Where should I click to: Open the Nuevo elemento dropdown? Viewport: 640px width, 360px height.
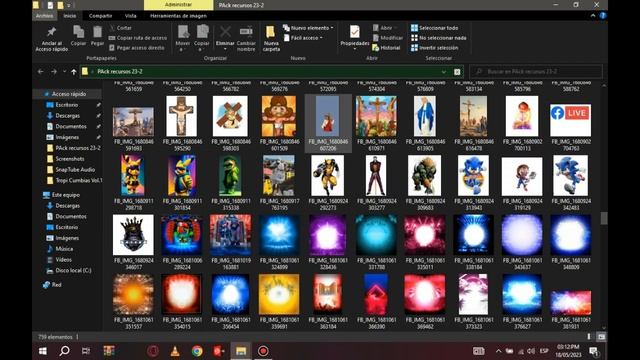308,28
